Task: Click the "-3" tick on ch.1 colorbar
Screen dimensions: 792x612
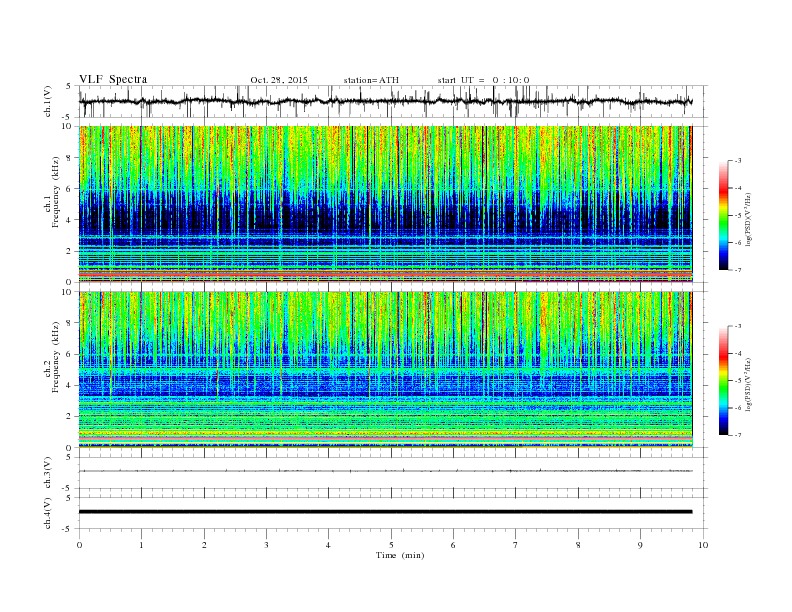Action: pos(737,161)
